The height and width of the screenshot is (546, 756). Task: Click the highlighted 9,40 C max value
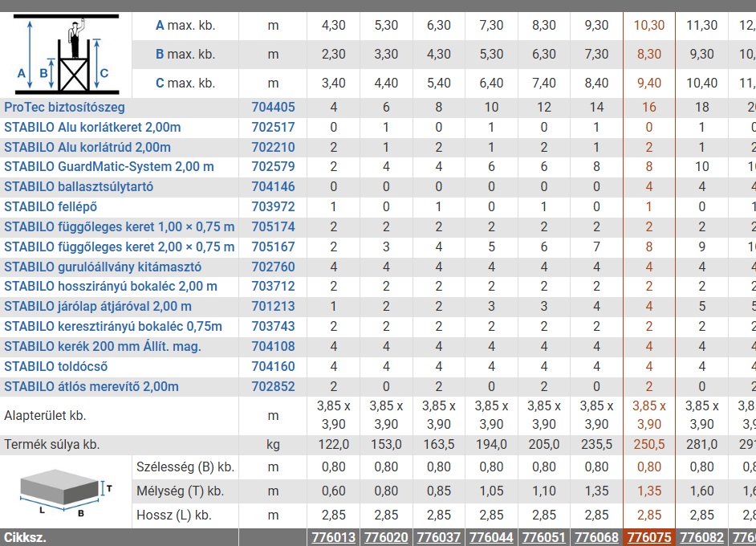(x=649, y=83)
